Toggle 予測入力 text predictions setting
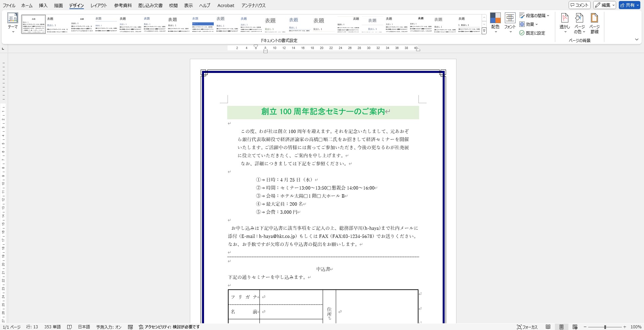This screenshot has width=644, height=330. pos(109,327)
